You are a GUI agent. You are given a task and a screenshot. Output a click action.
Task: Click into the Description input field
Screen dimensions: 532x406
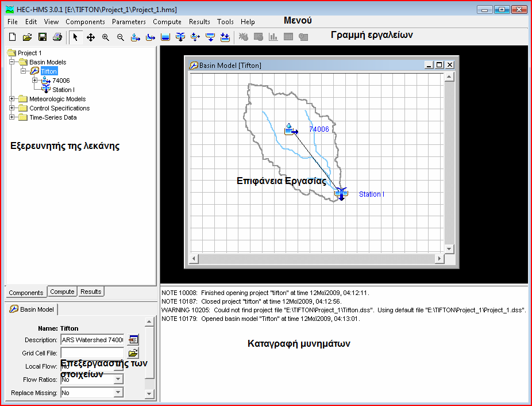pyautogui.click(x=92, y=340)
